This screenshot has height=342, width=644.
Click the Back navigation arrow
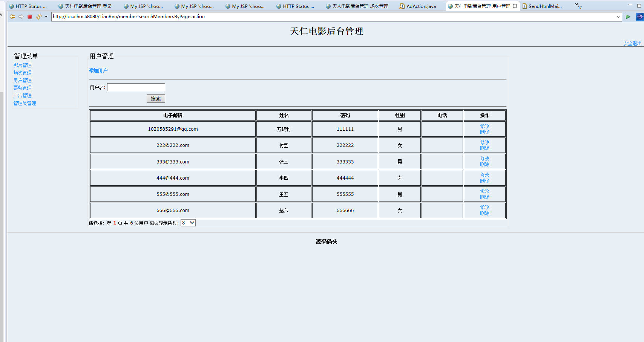(x=12, y=17)
